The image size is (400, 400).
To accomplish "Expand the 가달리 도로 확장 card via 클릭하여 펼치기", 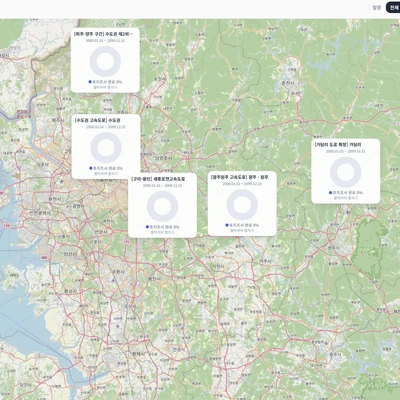I will point(346,198).
